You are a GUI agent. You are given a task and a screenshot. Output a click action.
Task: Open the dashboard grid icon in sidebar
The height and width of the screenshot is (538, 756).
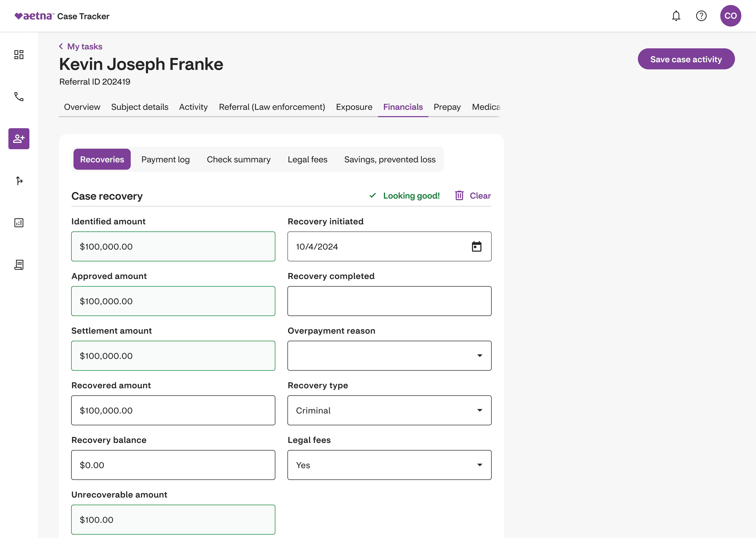point(19,55)
